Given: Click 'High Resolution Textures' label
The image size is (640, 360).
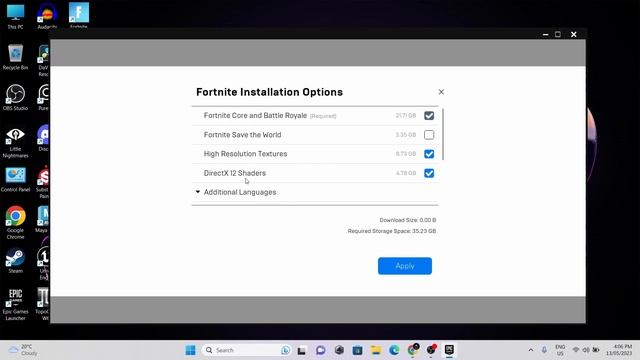Looking at the screenshot, I should point(245,154).
